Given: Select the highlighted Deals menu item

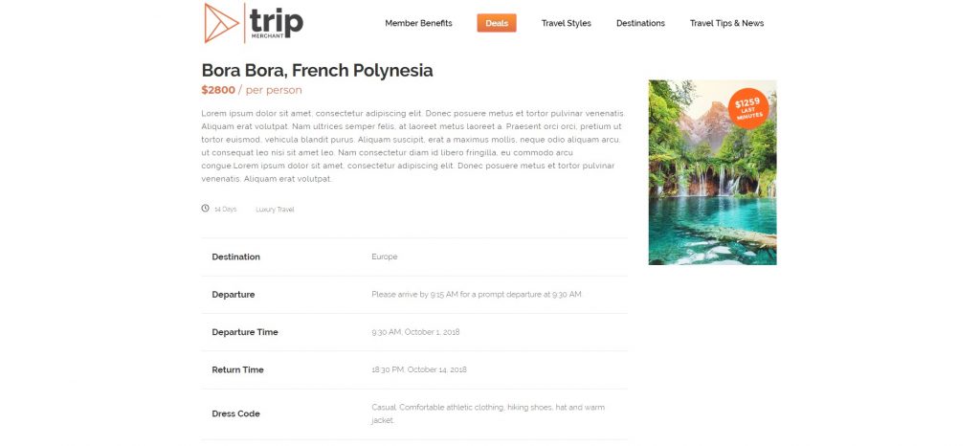Looking at the screenshot, I should click(x=497, y=23).
